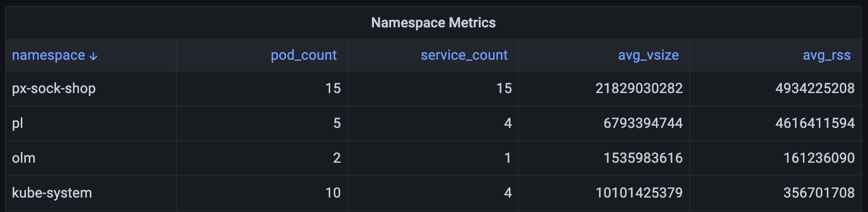This screenshot has height=212, width=868.
Task: Click the avg_vsize value 6793394744
Action: click(643, 123)
